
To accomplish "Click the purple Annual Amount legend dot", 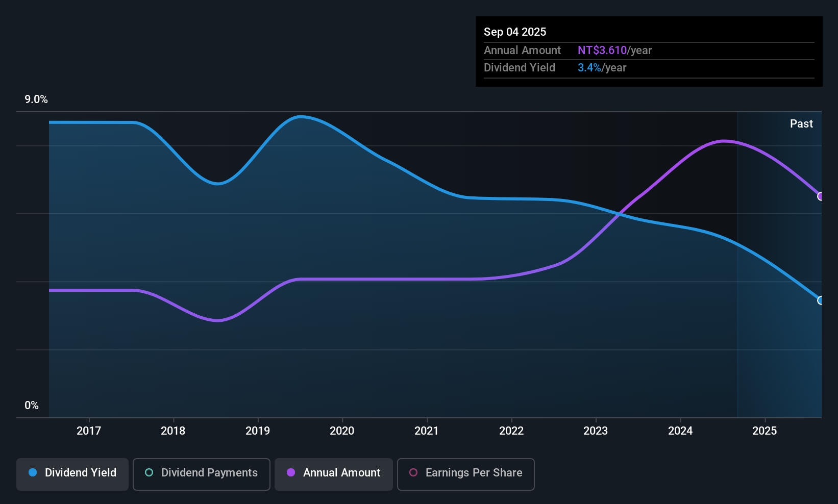I will click(x=291, y=472).
